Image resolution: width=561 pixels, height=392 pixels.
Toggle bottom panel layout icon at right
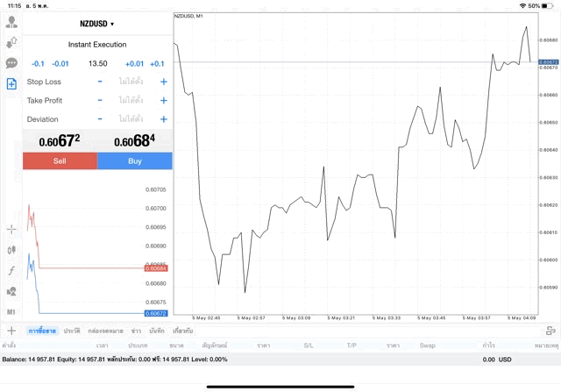click(550, 331)
